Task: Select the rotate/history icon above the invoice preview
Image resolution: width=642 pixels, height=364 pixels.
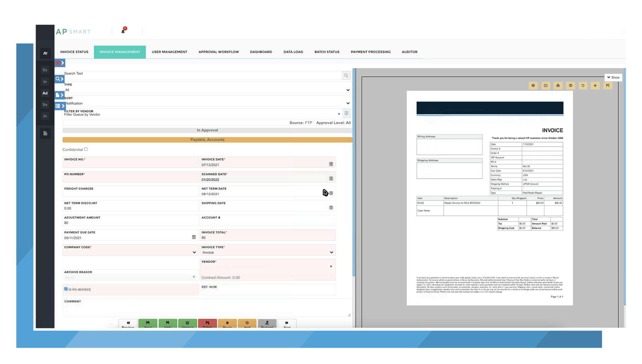Action: tap(583, 86)
